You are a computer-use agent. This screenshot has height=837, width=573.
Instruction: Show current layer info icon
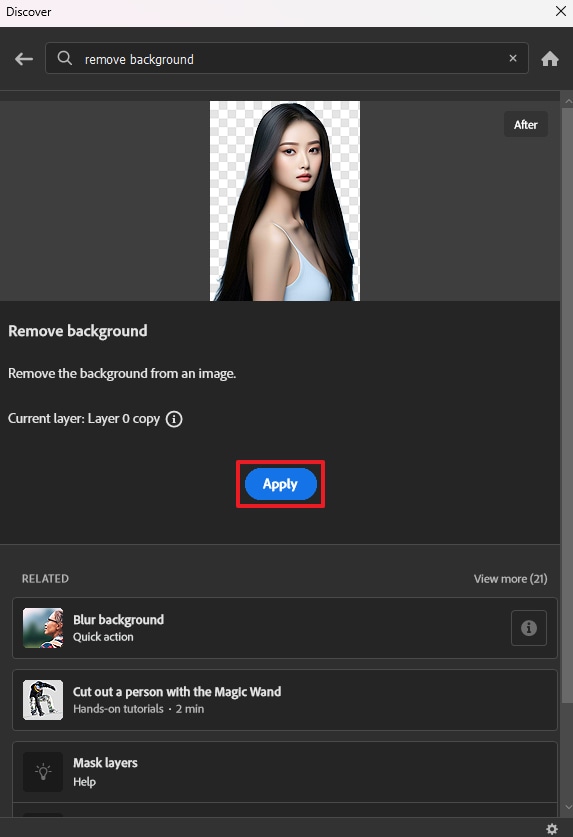point(174,419)
